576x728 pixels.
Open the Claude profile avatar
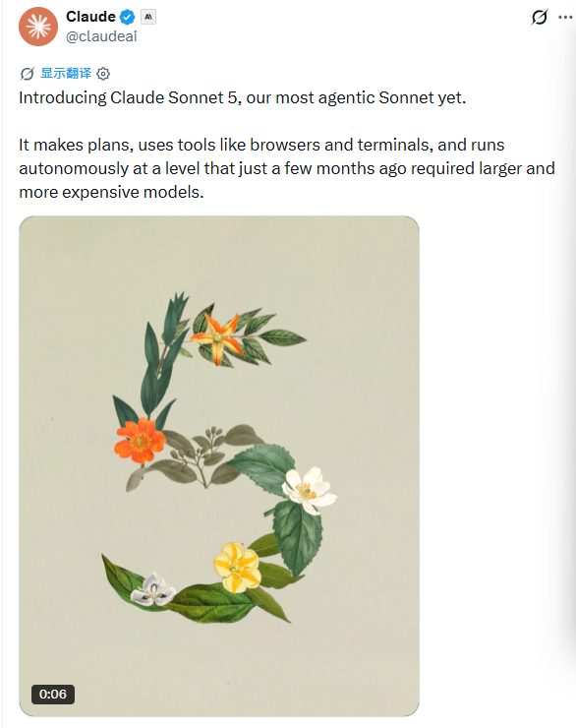38,27
